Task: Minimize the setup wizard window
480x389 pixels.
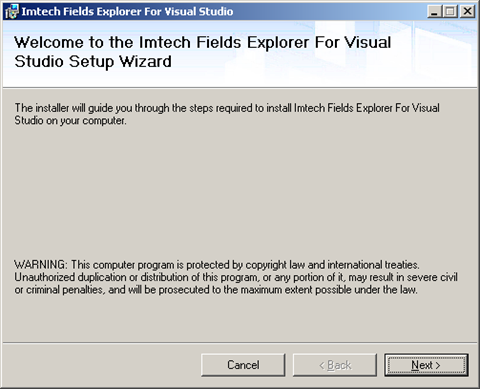Action: point(434,12)
